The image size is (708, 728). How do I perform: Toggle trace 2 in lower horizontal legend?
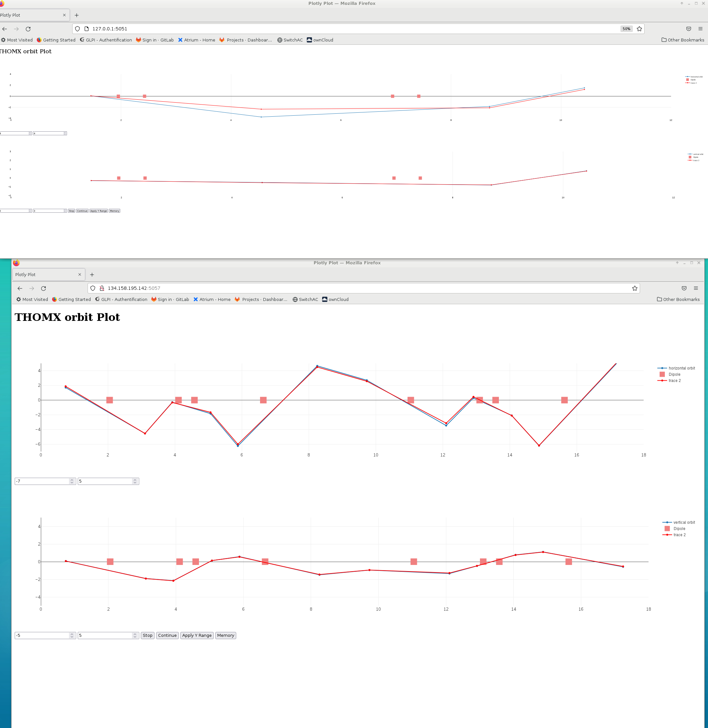point(674,380)
